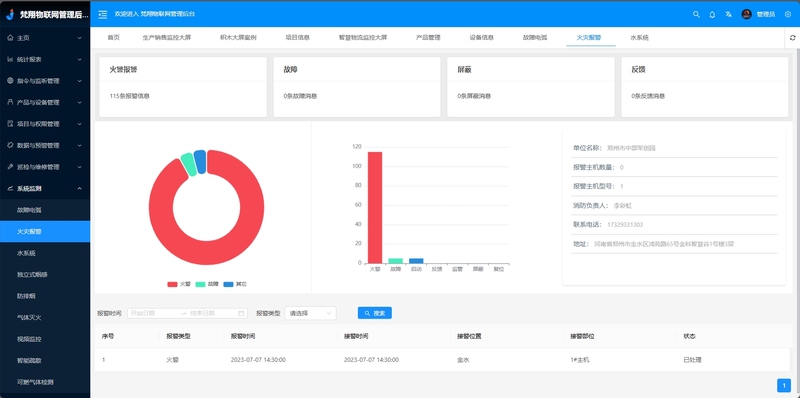This screenshot has width=800, height=398.
Task: Switch to the 项目信息 tab
Action: [297, 38]
